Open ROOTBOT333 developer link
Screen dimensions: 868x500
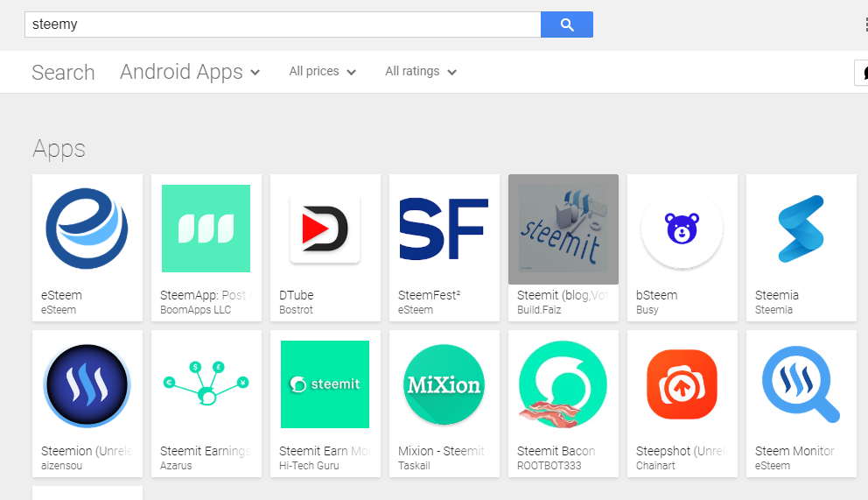[549, 466]
